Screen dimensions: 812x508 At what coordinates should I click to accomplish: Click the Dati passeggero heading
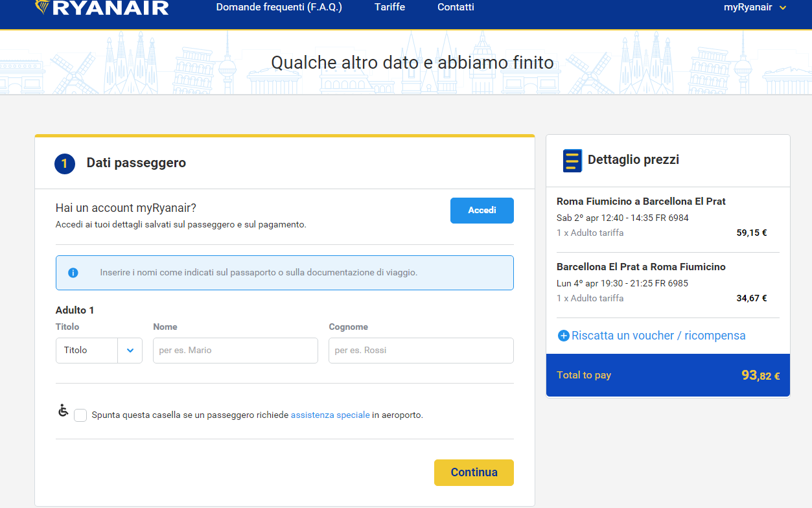[x=136, y=163]
